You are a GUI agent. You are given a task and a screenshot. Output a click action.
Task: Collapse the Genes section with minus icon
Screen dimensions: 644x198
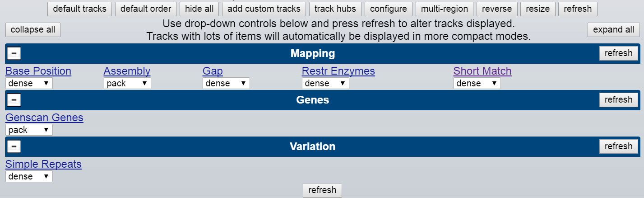click(x=14, y=100)
